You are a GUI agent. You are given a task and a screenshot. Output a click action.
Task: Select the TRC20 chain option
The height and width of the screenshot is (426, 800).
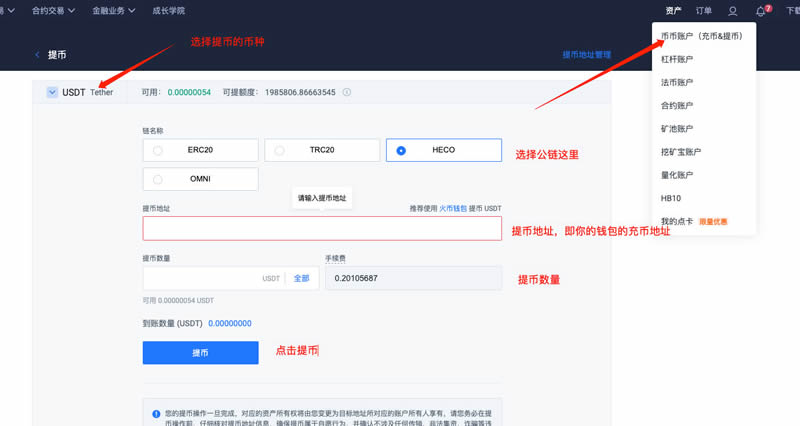click(321, 150)
